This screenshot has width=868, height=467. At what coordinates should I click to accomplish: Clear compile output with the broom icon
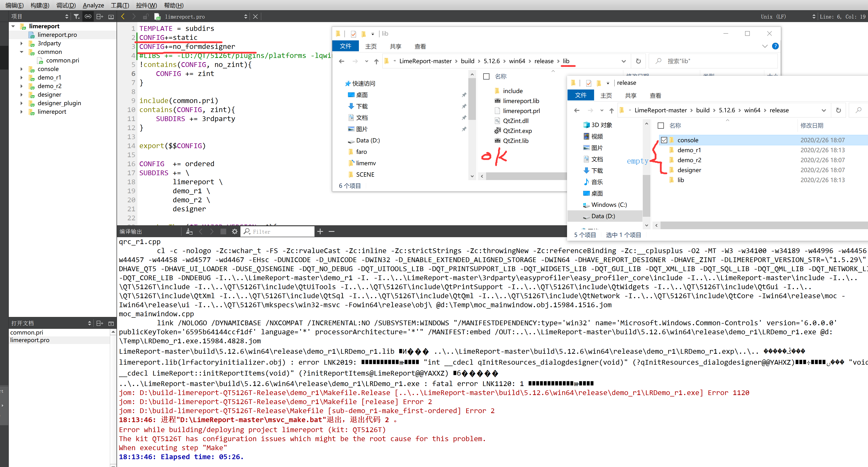(x=189, y=231)
